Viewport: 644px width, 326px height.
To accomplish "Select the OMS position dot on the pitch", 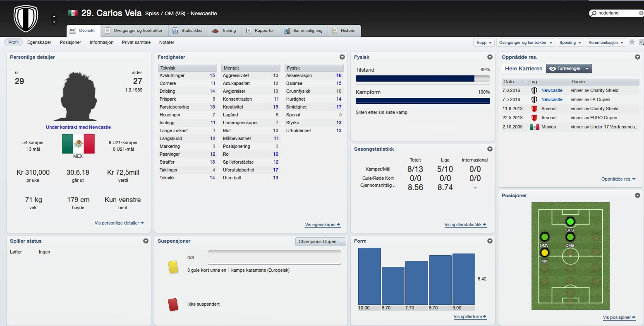I will click(x=570, y=237).
